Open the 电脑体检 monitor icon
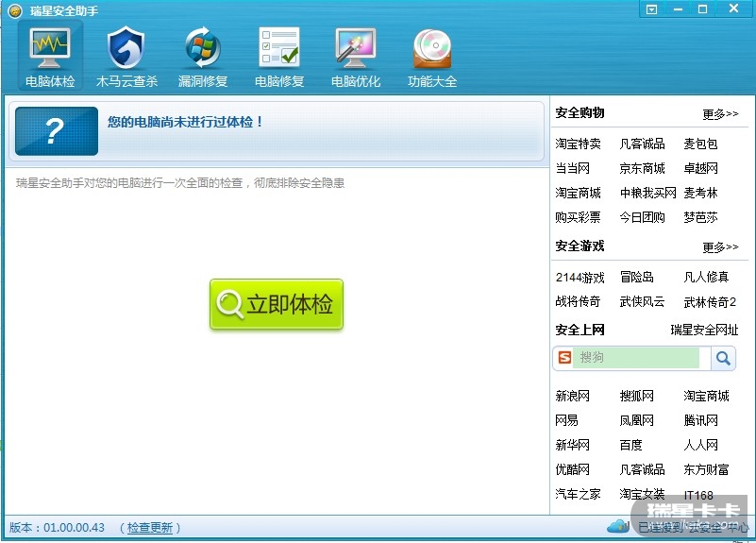756x543 pixels. [x=50, y=47]
